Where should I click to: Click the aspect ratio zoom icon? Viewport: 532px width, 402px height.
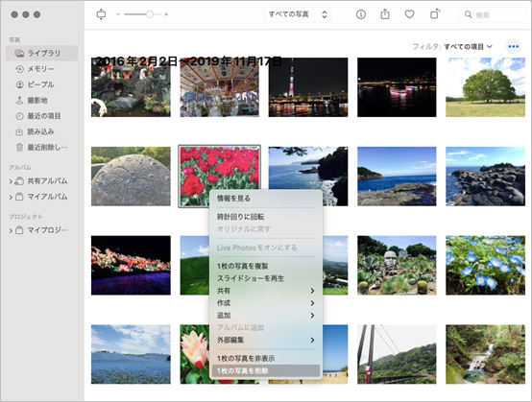[101, 14]
